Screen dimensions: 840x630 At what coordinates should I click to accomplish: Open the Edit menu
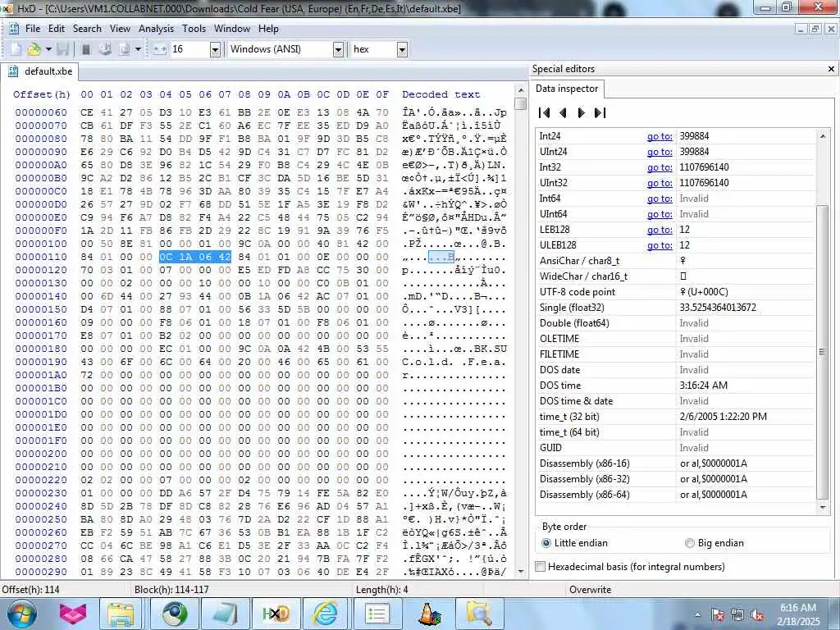pos(57,29)
